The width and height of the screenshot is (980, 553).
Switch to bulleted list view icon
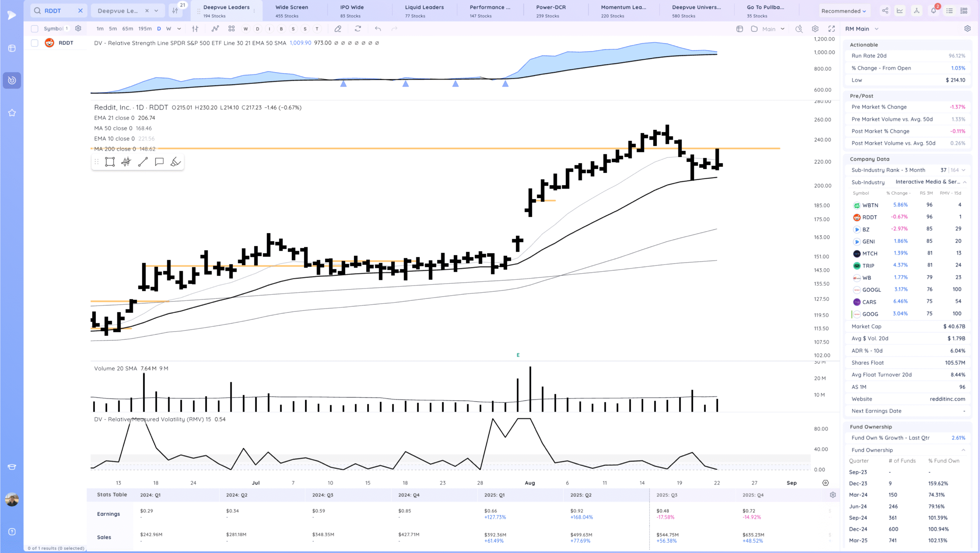coord(949,11)
